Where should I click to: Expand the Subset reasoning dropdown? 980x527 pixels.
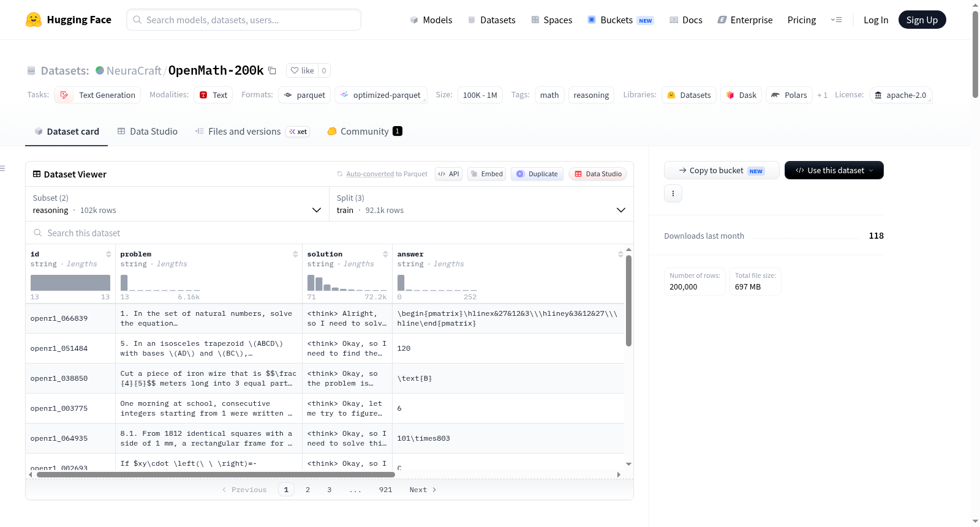(178, 204)
